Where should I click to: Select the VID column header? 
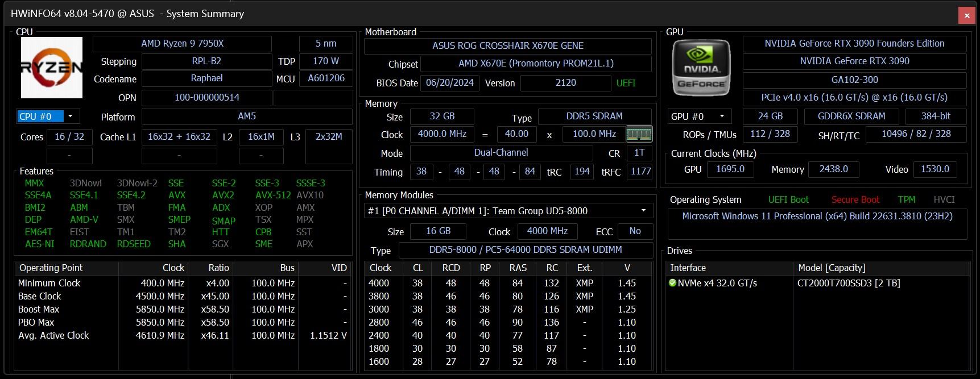(x=324, y=268)
